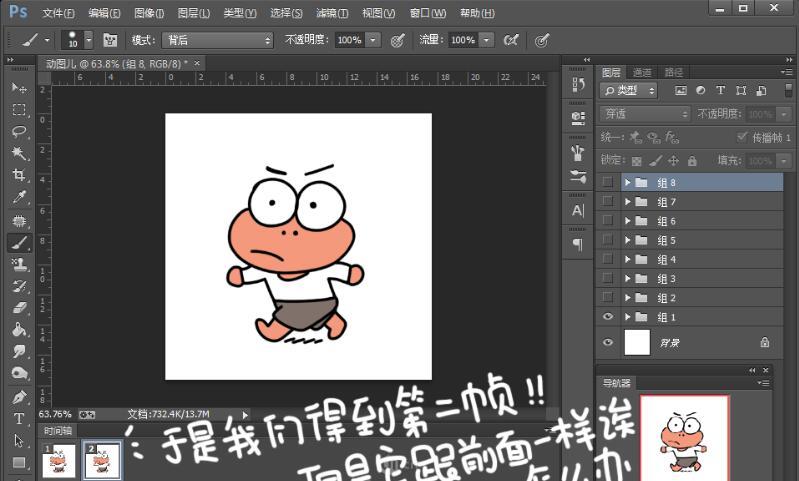
Task: Select the Crop tool
Action: point(19,175)
